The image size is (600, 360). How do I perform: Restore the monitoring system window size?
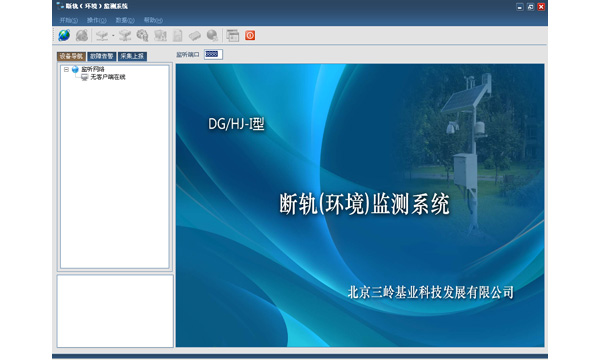coord(530,7)
